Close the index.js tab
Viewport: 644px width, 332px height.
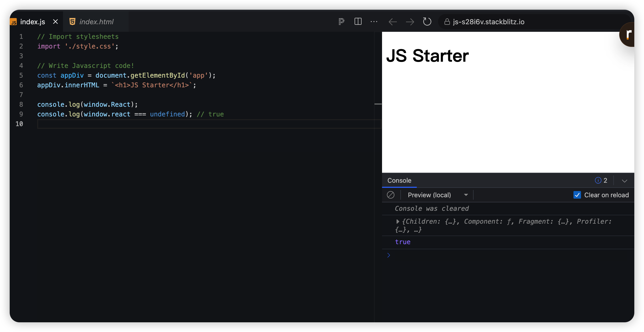coord(55,22)
